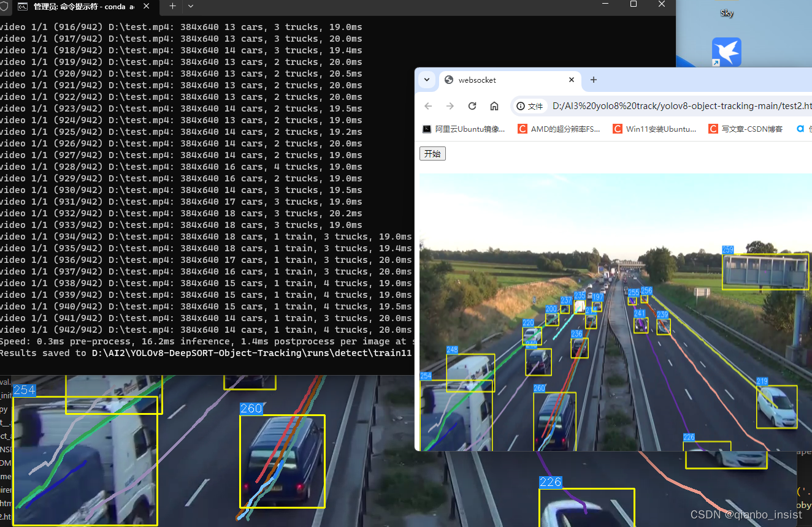Click the 文件 site info chip
Image resolution: width=812 pixels, height=527 pixels.
(x=530, y=106)
